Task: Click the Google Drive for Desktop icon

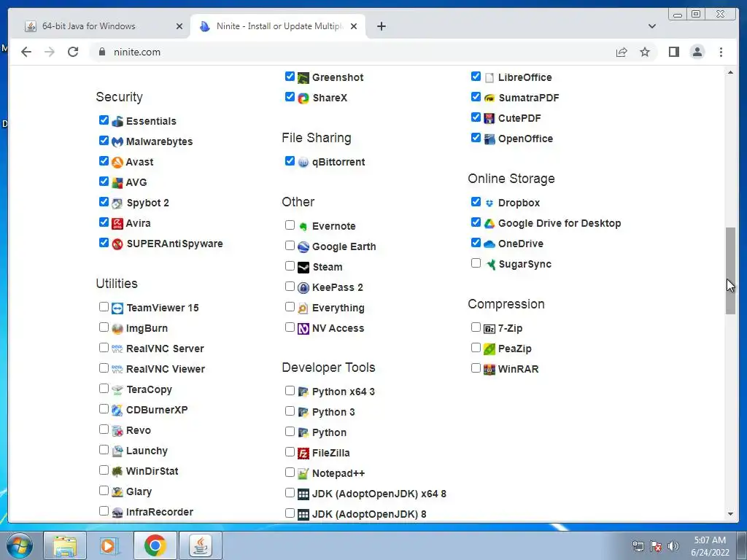Action: (x=489, y=223)
